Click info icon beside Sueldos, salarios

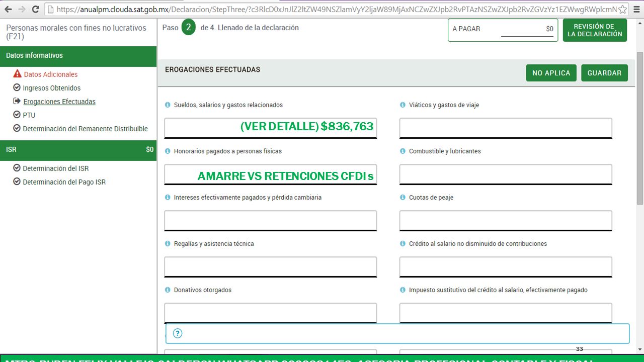168,105
